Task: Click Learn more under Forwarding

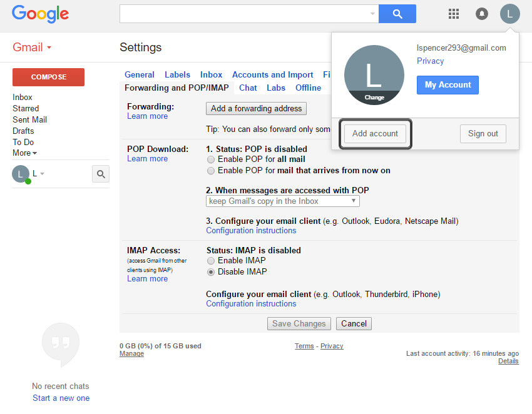Action: tap(147, 116)
